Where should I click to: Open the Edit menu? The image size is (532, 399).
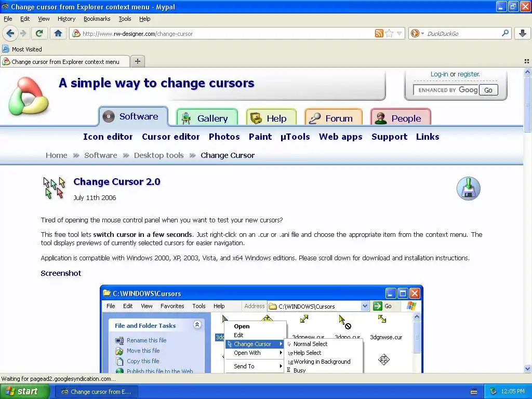click(x=25, y=19)
